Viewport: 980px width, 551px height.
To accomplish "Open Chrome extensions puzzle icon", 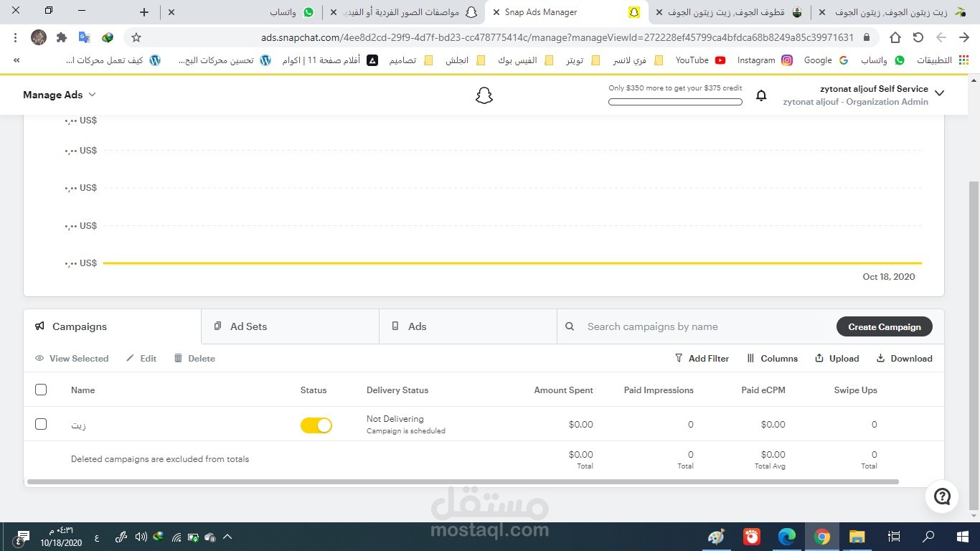I will 62,37.
